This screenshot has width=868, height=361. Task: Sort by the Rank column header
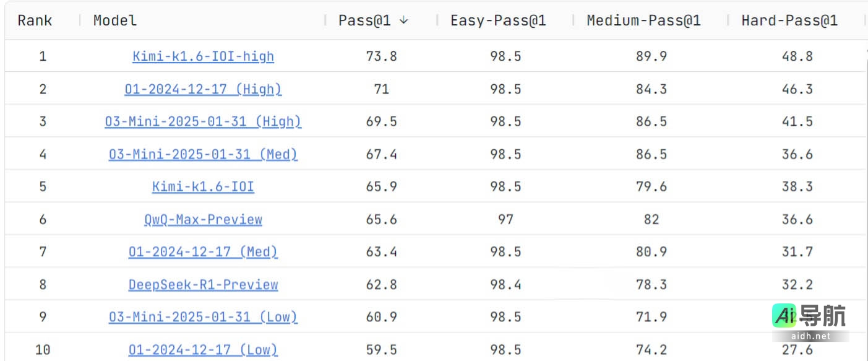[34, 20]
